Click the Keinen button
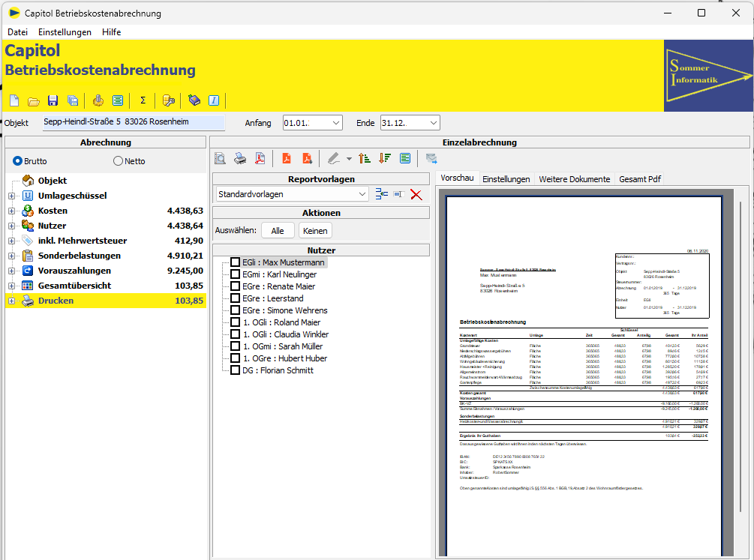The width and height of the screenshot is (754, 560). coord(315,231)
